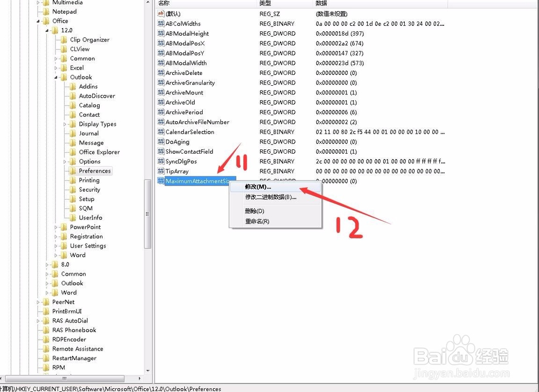Click the default string value icon
The image size is (539, 392).
pyautogui.click(x=161, y=14)
